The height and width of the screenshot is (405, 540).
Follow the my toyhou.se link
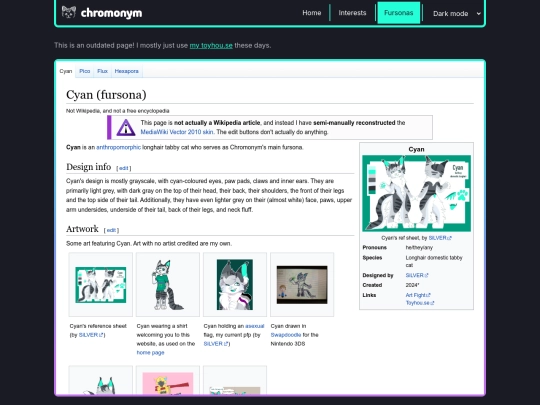click(x=211, y=45)
